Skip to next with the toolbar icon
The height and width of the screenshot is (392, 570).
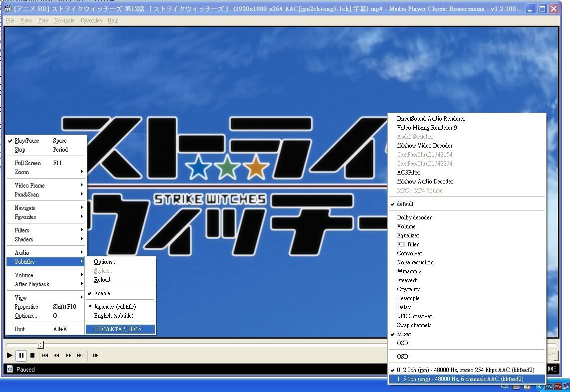pos(80,355)
